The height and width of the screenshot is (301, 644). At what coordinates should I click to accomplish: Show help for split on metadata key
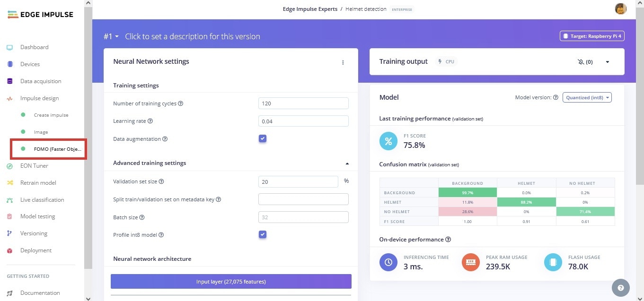click(218, 199)
